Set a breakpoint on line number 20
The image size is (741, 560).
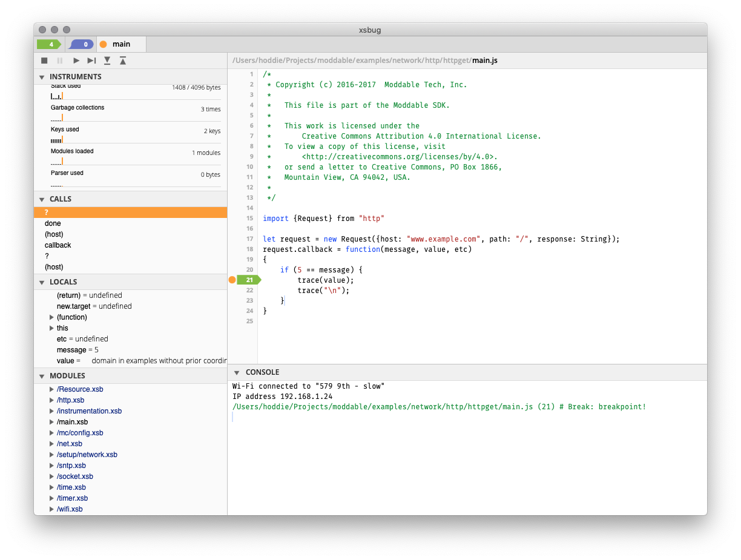pyautogui.click(x=249, y=270)
